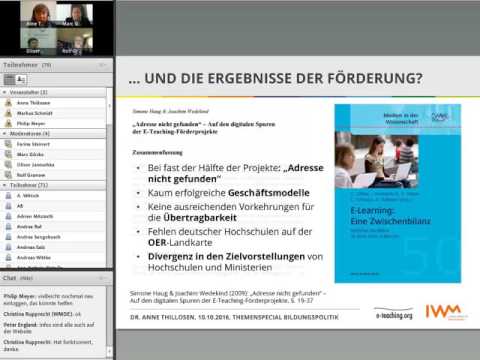Image resolution: width=480 pixels, height=360 pixels.
Task: Select the bottom-right webcam video thumbnail
Action: [75, 41]
